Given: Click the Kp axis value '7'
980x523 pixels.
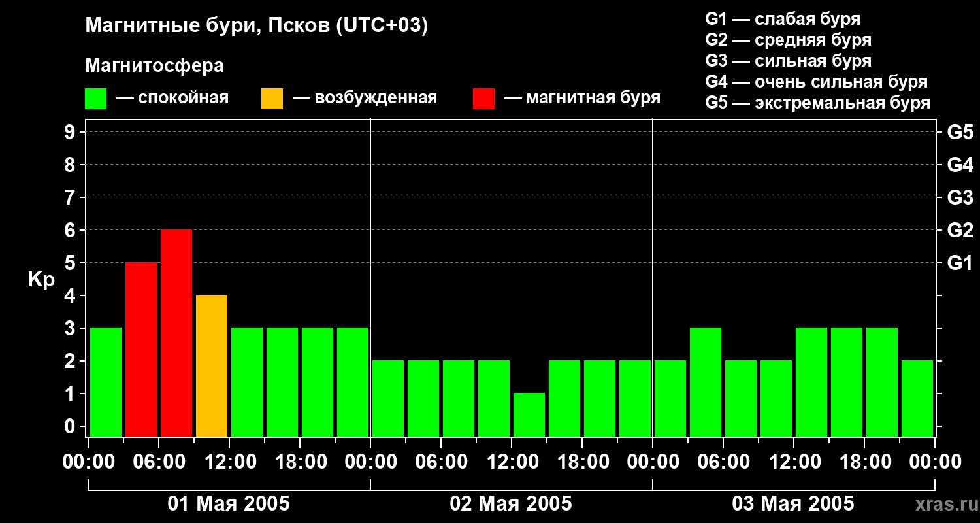Looking at the screenshot, I should (x=71, y=197).
